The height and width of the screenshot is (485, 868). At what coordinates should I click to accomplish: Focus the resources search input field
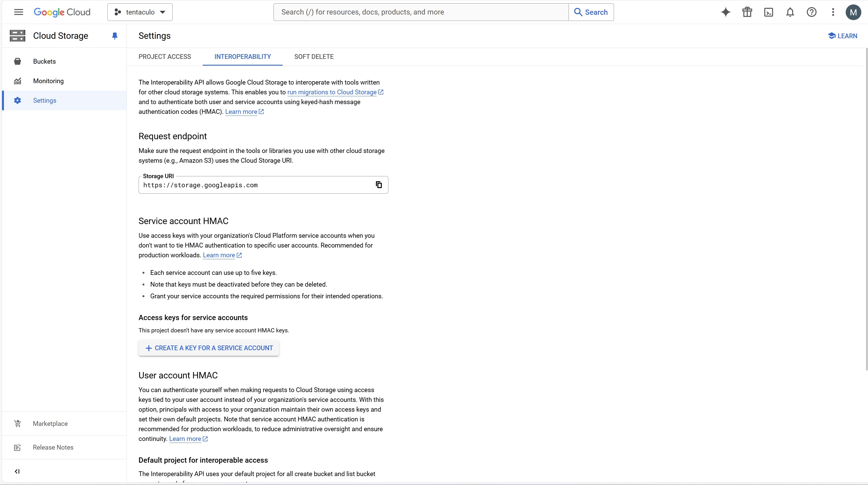[421, 12]
